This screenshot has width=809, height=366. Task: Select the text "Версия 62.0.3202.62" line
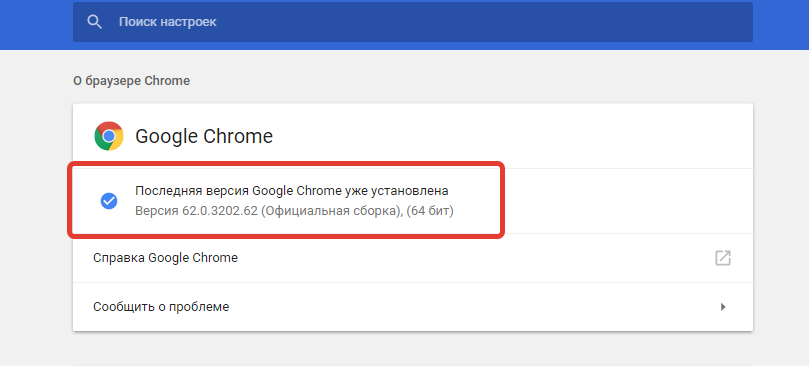tap(294, 212)
